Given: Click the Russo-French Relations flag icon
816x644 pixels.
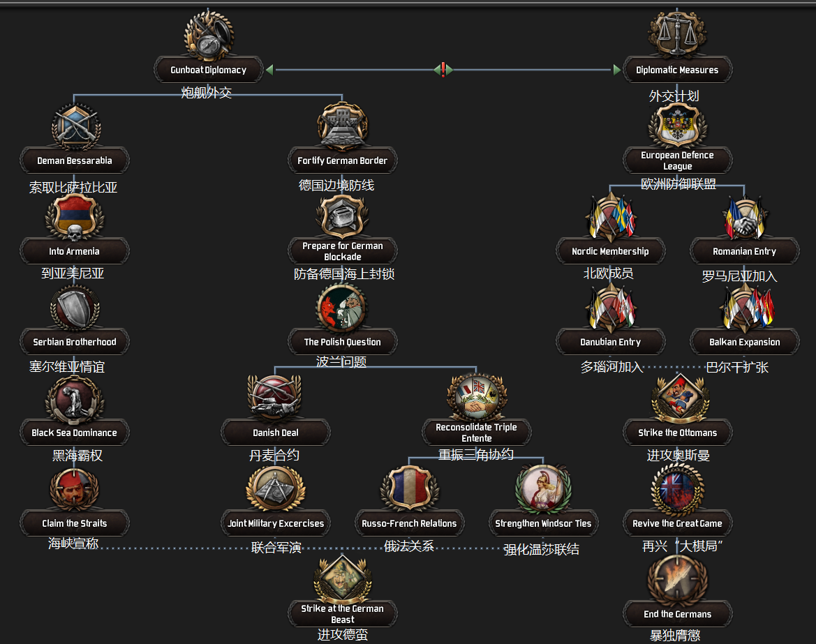Looking at the screenshot, I should coord(410,489).
